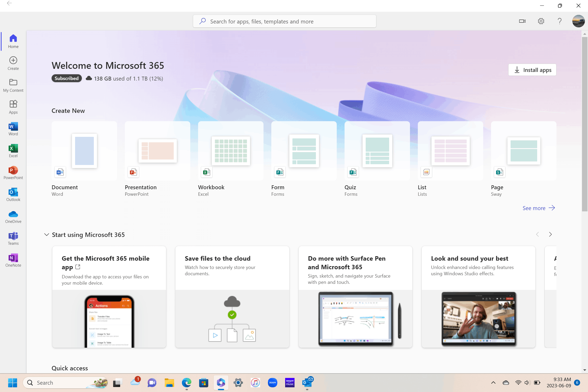This screenshot has width=588, height=392.
Task: Create a new Excel Workbook thumbnail
Action: tap(231, 151)
